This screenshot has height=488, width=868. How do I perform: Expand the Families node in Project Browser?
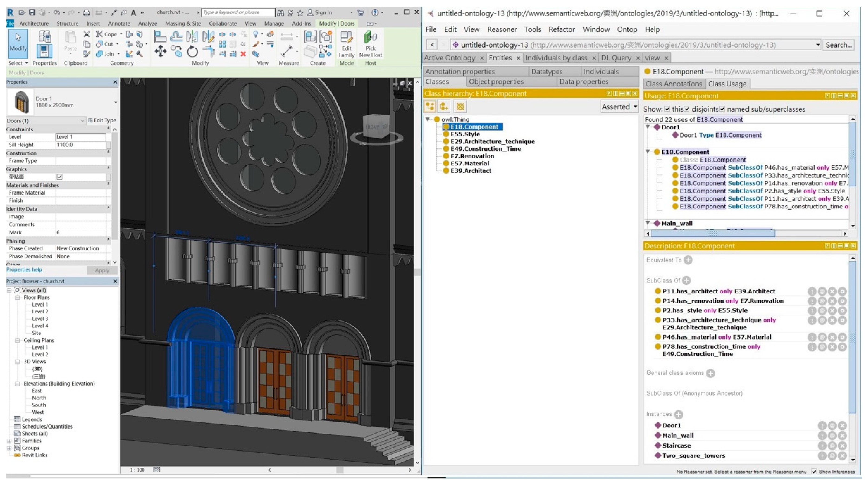[x=9, y=441]
